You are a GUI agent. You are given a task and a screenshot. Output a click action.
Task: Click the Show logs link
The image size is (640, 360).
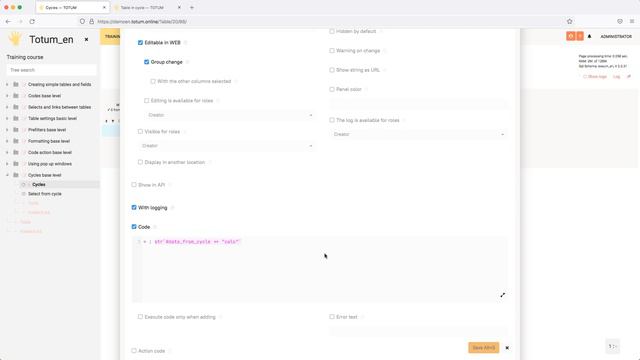[x=597, y=77]
